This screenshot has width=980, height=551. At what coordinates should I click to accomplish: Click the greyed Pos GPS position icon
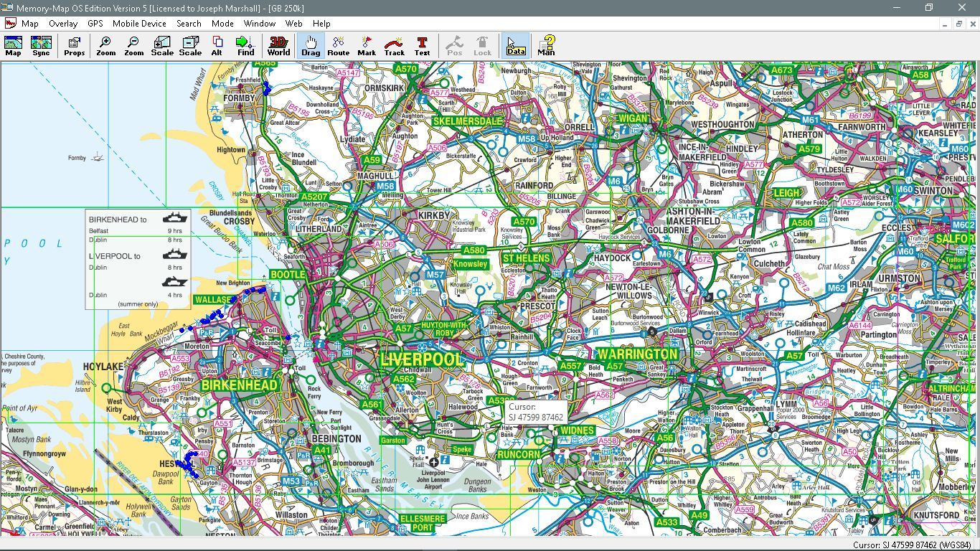[x=455, y=46]
